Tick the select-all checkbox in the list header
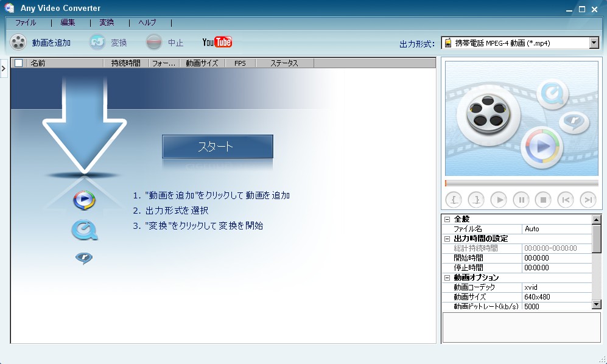Viewport: 607px width, 364px height. click(19, 63)
